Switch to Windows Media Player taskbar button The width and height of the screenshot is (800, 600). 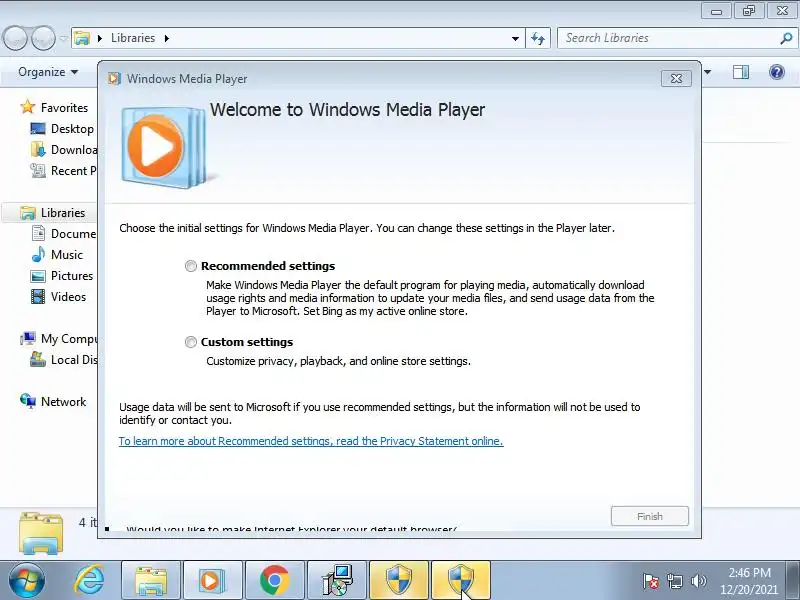tap(213, 580)
